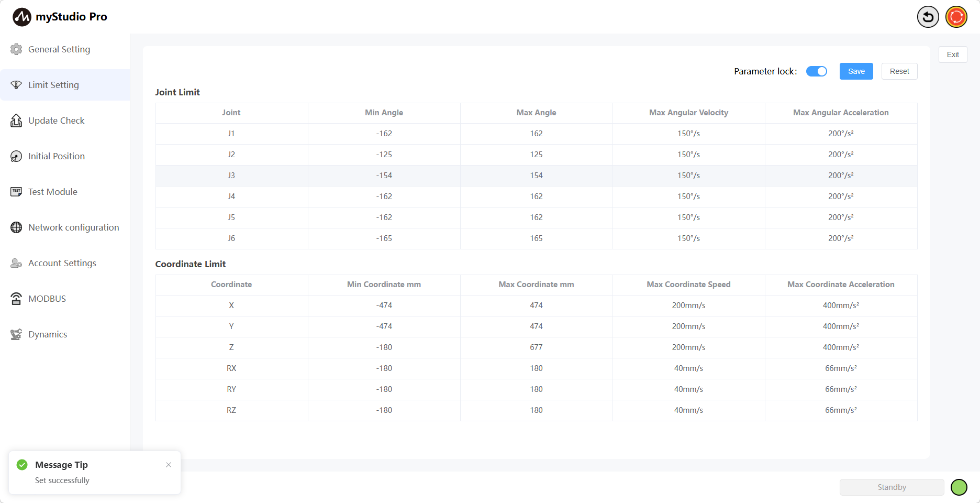The image size is (980, 503).
Task: Click the Update Check upload icon
Action: point(16,121)
